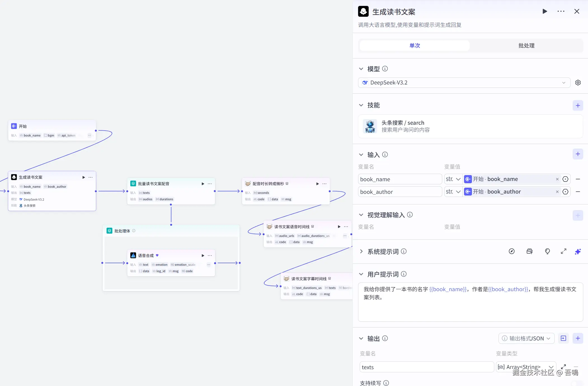Run the 生成读书文案 node from panel header
This screenshot has width=588, height=386.
click(545, 11)
